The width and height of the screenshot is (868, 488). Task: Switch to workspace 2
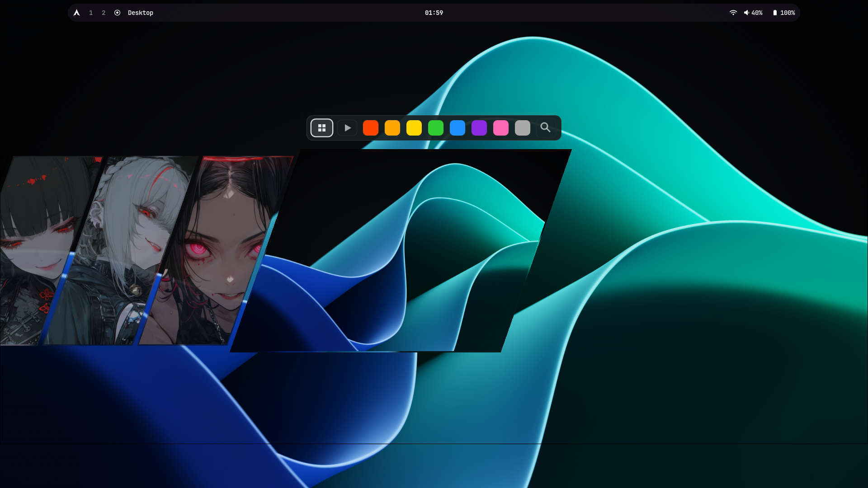click(x=104, y=13)
